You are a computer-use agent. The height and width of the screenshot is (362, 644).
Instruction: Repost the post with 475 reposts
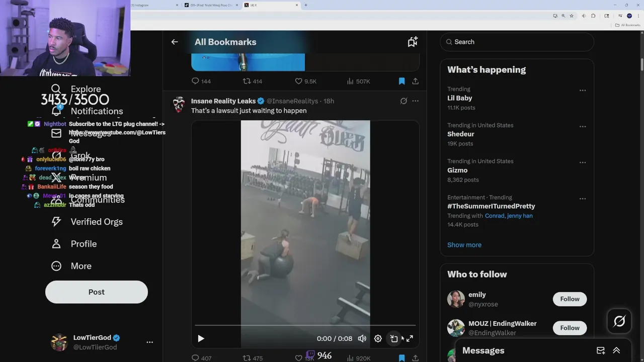(253, 358)
